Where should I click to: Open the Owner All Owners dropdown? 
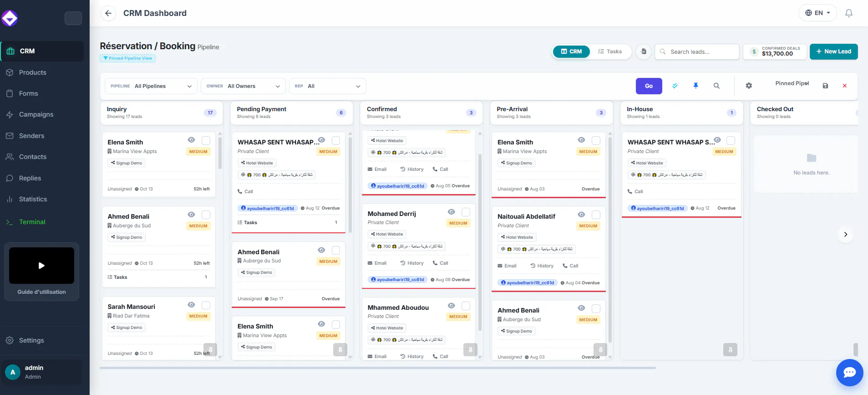(x=243, y=86)
